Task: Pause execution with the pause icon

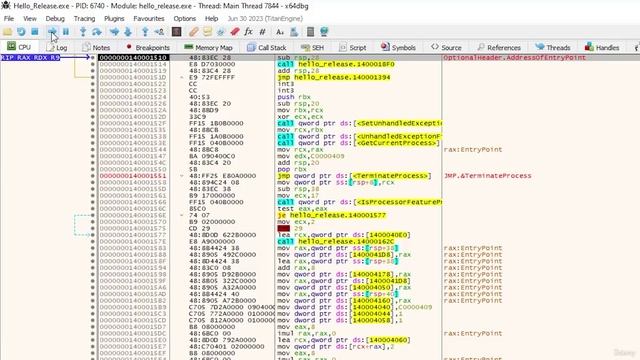Action: tap(66, 31)
